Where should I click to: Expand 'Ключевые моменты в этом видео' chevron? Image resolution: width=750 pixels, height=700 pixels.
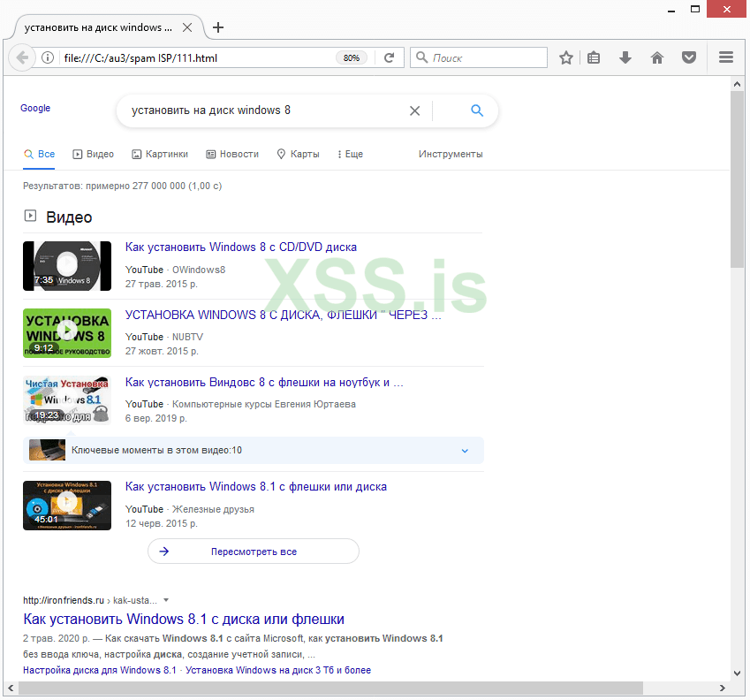[x=465, y=451]
